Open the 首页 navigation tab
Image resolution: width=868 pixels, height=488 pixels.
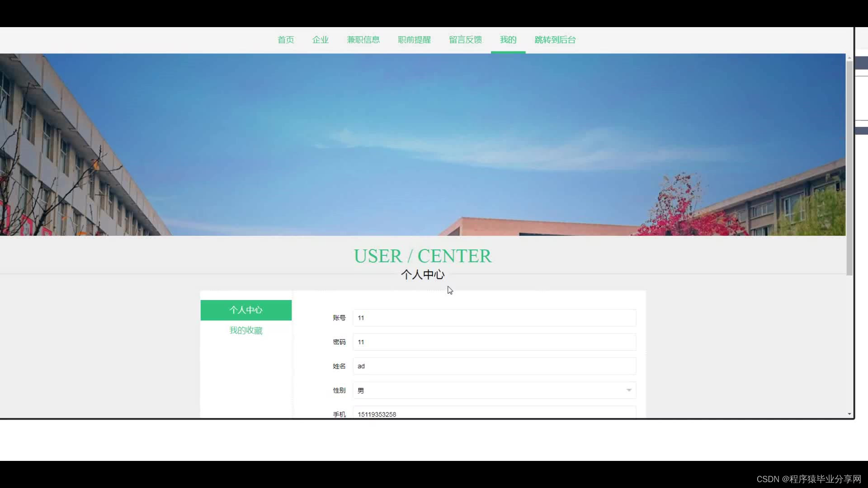pos(286,40)
